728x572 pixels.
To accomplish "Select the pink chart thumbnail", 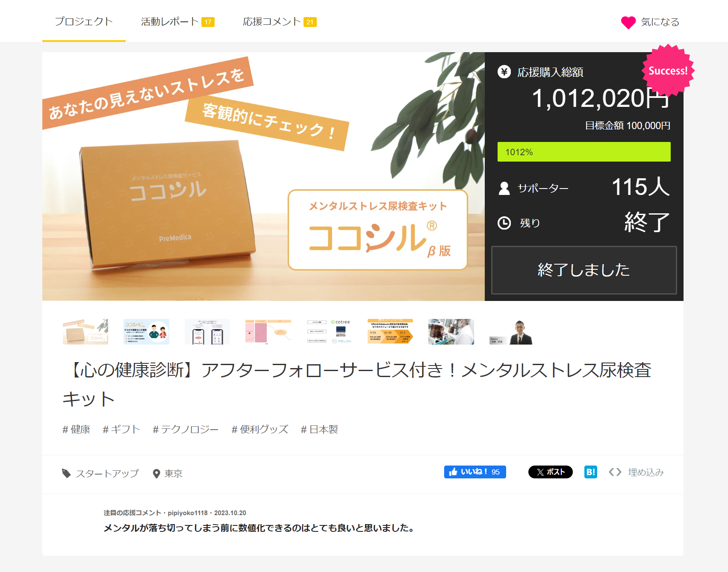I will point(268,332).
